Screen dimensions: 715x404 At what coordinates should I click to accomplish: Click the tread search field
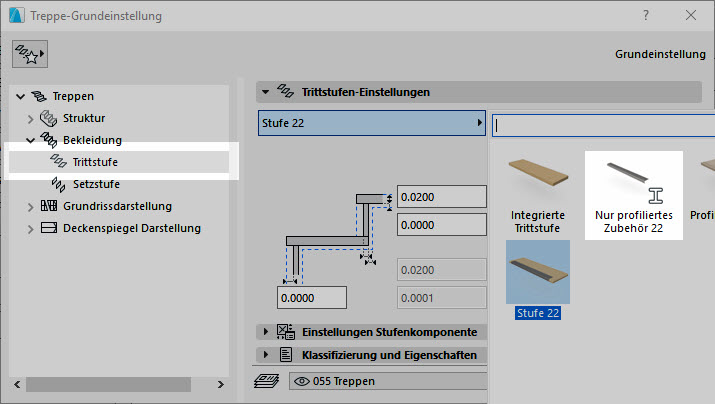pos(603,125)
